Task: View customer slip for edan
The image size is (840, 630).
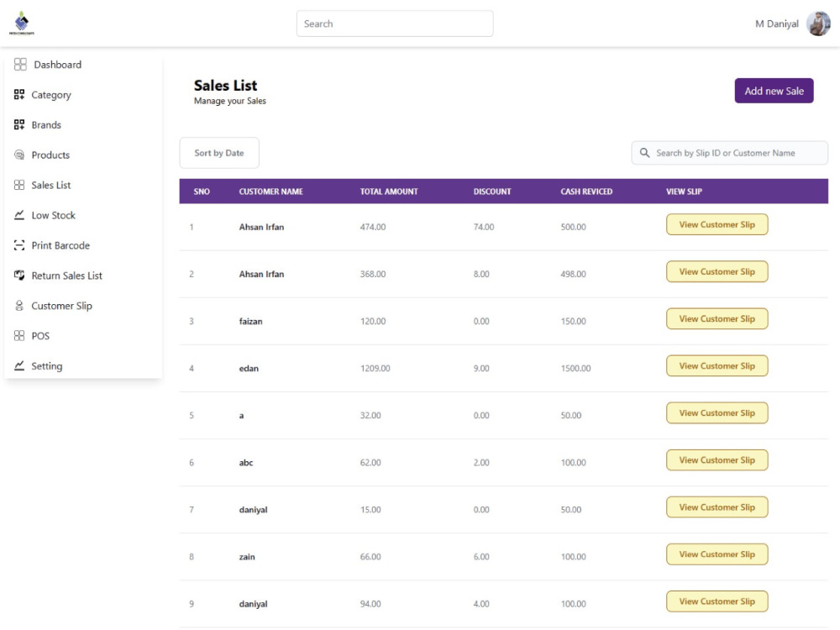Action: [717, 366]
